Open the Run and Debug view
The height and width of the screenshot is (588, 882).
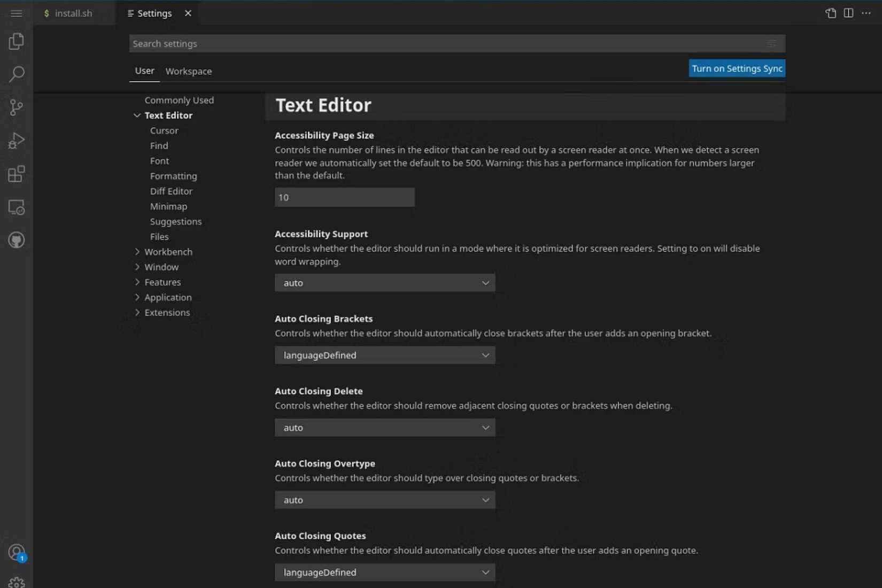click(16, 141)
